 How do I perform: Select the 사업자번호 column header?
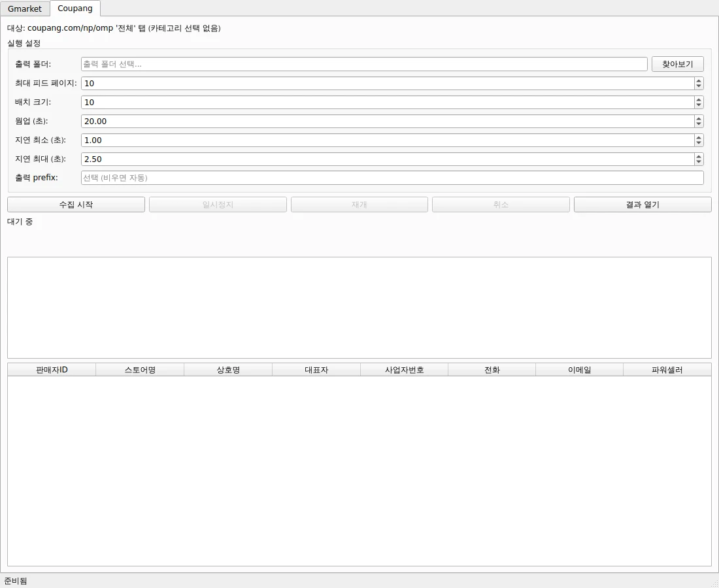point(405,370)
